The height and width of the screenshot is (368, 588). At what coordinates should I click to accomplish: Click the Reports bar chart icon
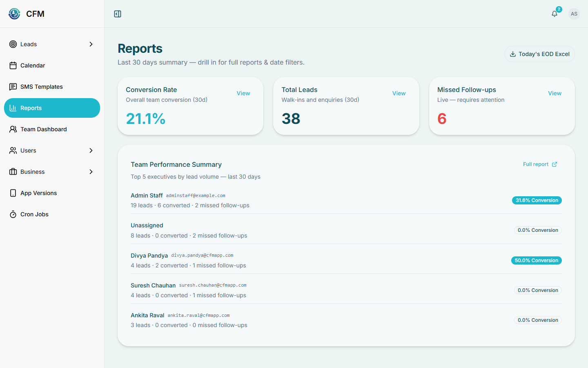13,108
